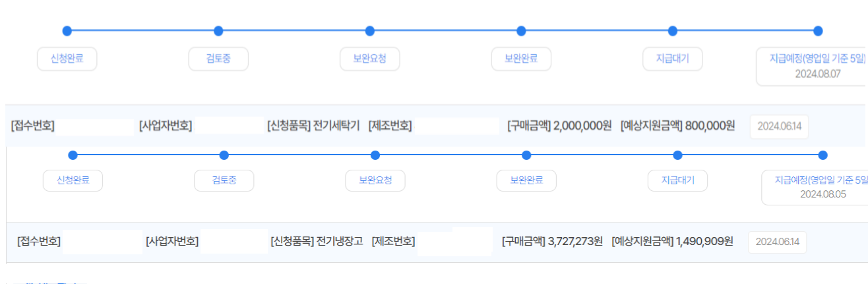
Task: Click the 보완요청 step in the first timeline
Action: (369, 59)
